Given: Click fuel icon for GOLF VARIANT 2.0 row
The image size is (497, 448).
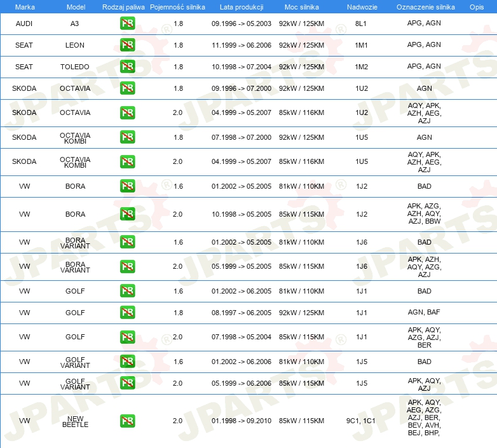Looking at the screenshot, I should (127, 383).
